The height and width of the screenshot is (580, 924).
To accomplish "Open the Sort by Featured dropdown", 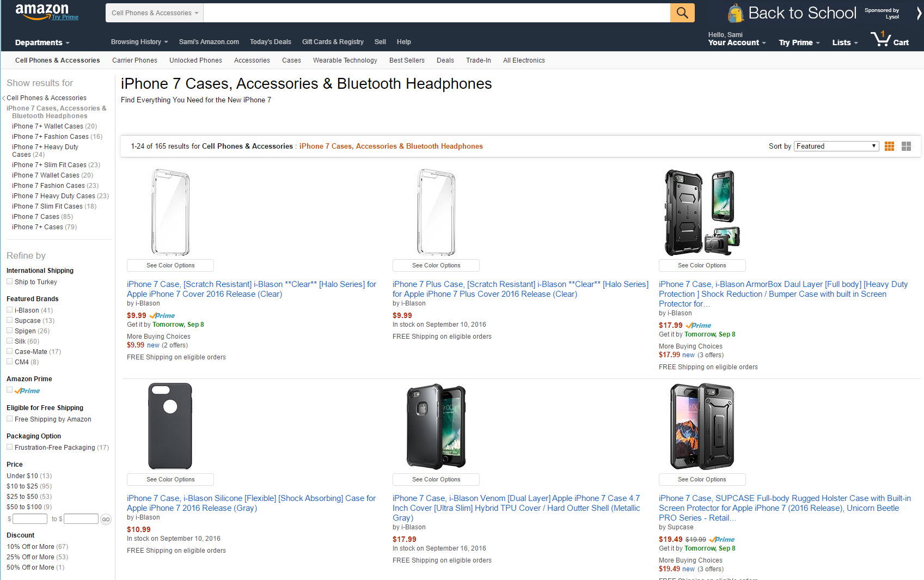I will [x=836, y=146].
